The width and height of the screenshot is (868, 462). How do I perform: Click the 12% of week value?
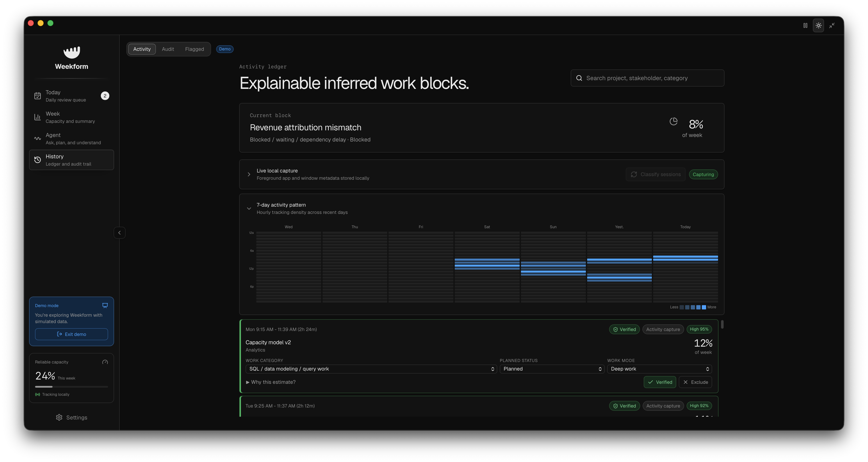703,343
